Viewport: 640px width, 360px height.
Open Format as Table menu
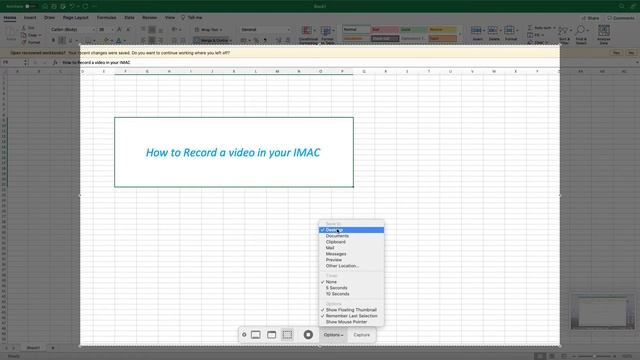click(x=327, y=35)
